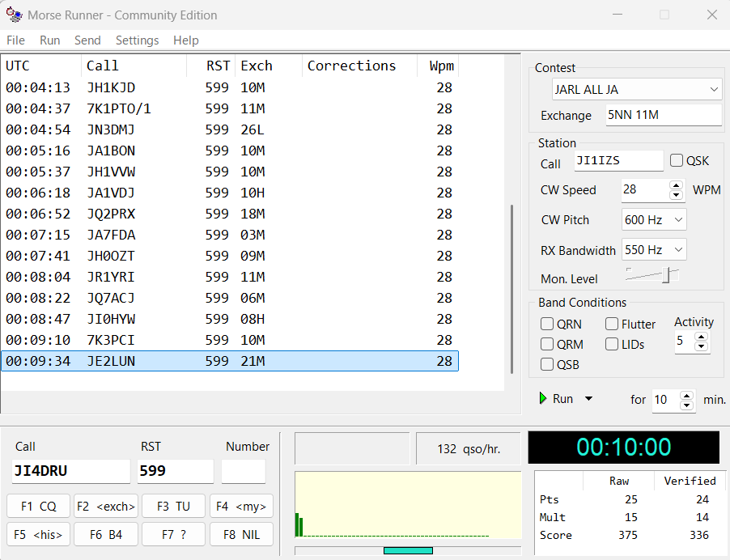The width and height of the screenshot is (730, 560).
Task: Click the run duration field showing 10
Action: tap(666, 401)
